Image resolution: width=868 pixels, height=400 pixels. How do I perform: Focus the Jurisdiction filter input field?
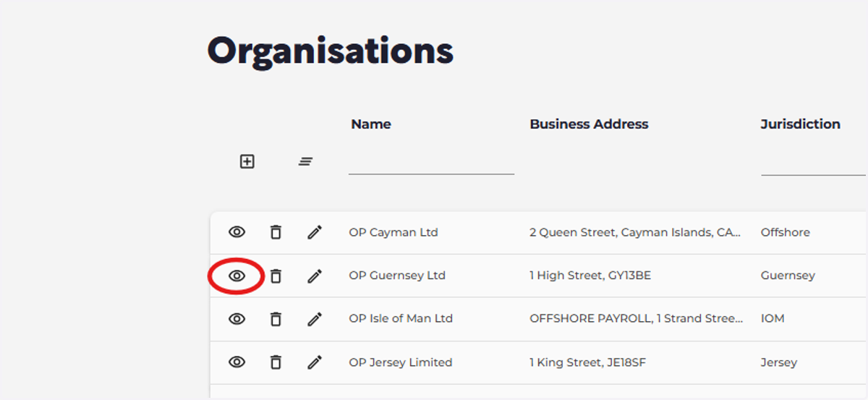coord(813,161)
